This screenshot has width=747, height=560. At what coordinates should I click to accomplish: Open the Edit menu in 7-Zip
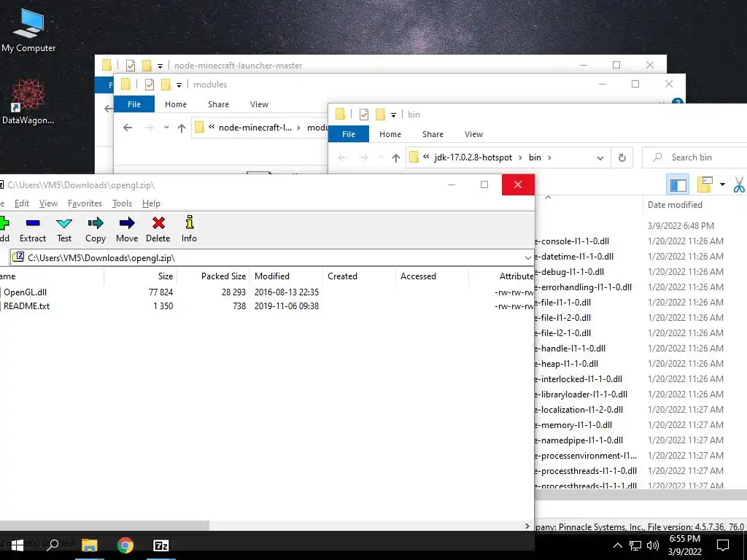pyautogui.click(x=21, y=203)
